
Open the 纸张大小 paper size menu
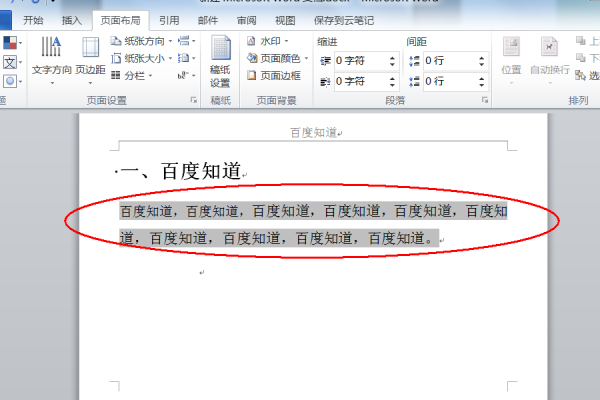pyautogui.click(x=141, y=58)
